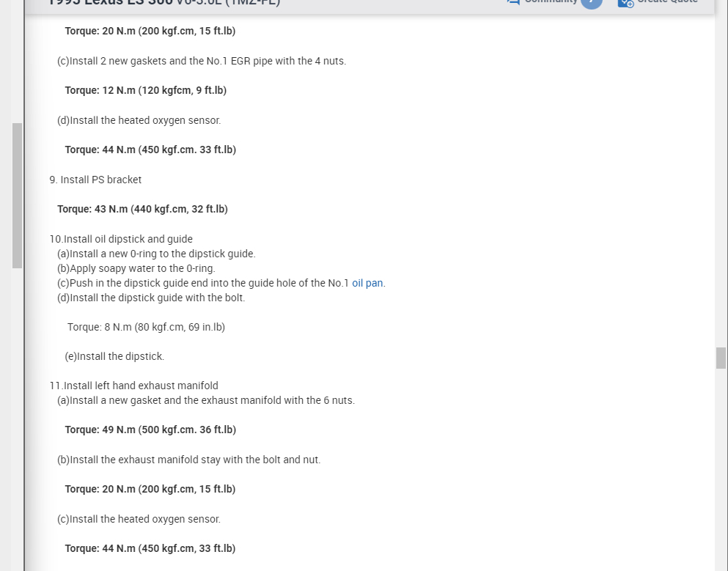Click the right page scrollbar thumb
The width and height of the screenshot is (728, 571).
pyautogui.click(x=721, y=358)
